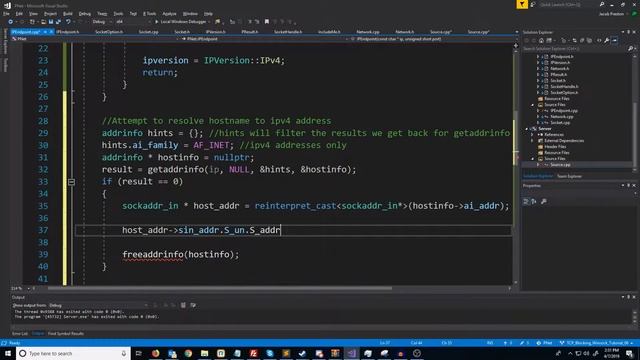640x360 pixels.
Task: Click the Undo toolbar icon
Action: [68, 22]
